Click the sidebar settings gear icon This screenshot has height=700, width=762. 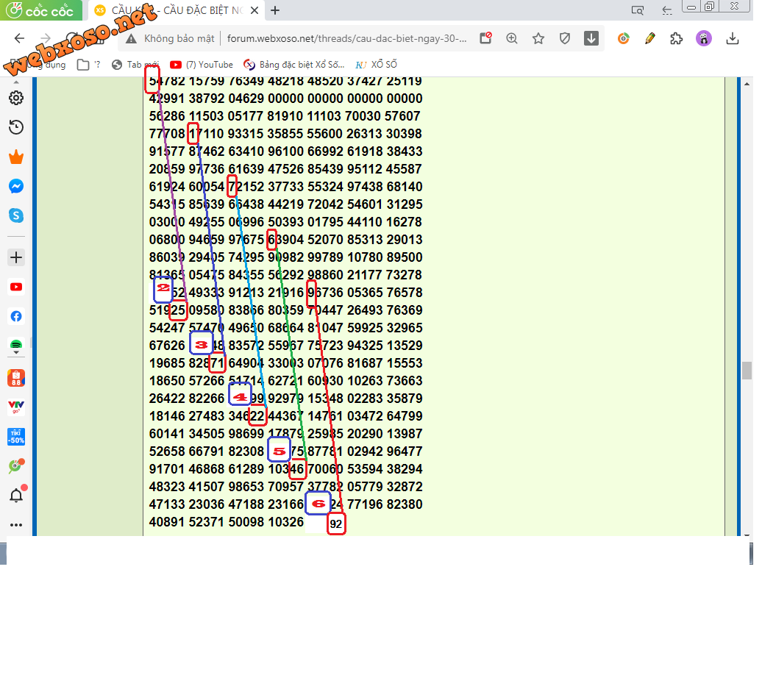click(x=16, y=98)
